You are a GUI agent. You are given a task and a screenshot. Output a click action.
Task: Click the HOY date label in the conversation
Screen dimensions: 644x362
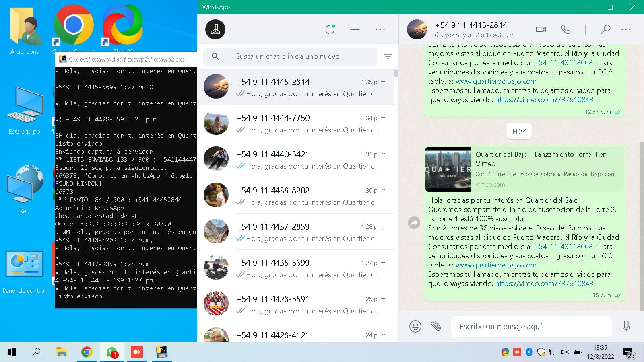[x=519, y=131]
